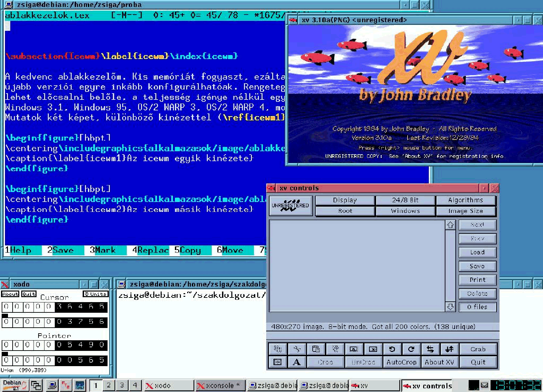Viewport: 543px width, 392px height.
Task: Click the window list icon on the taskbar
Action: point(36,385)
